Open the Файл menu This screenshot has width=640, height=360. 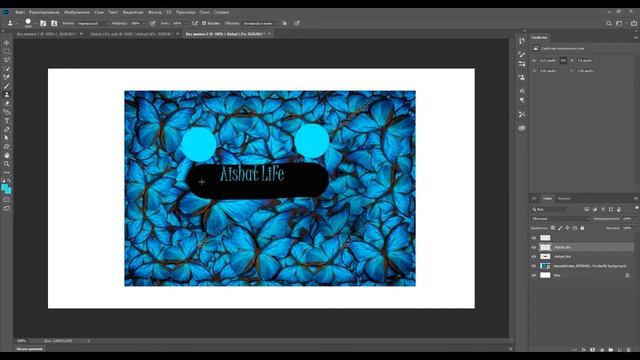tap(20, 12)
